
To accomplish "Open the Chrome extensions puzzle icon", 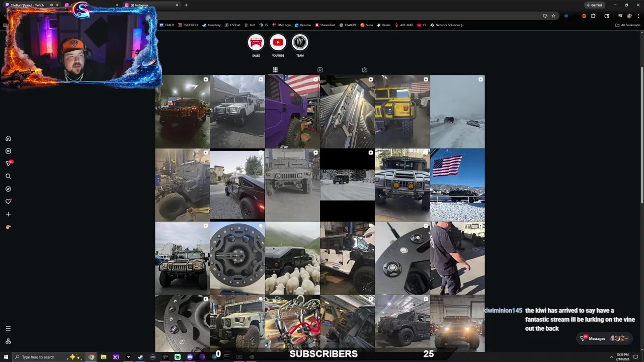I will [593, 16].
